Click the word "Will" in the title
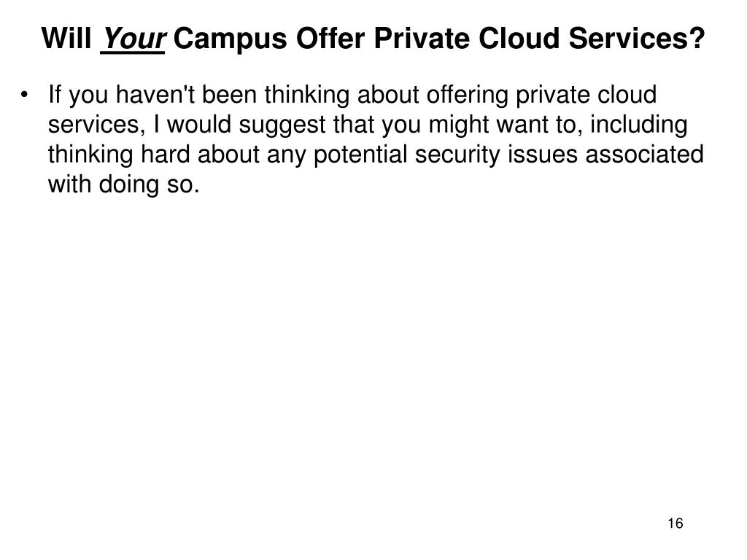 [x=66, y=38]
